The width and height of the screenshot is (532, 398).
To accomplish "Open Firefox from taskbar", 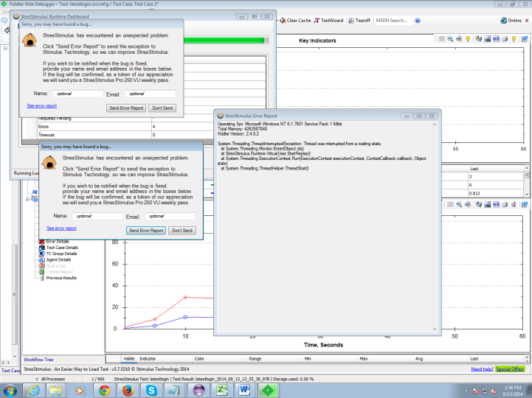I will 128,391.
